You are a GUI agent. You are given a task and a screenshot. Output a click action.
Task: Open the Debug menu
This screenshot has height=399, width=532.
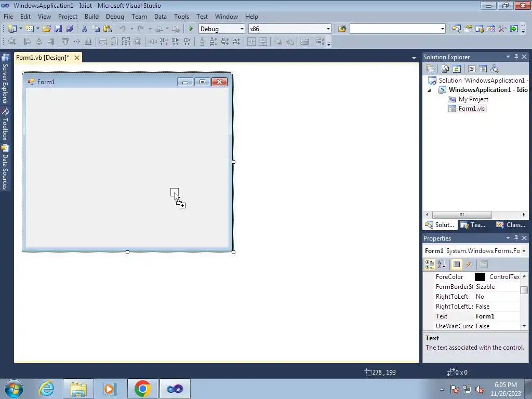pyautogui.click(x=115, y=16)
